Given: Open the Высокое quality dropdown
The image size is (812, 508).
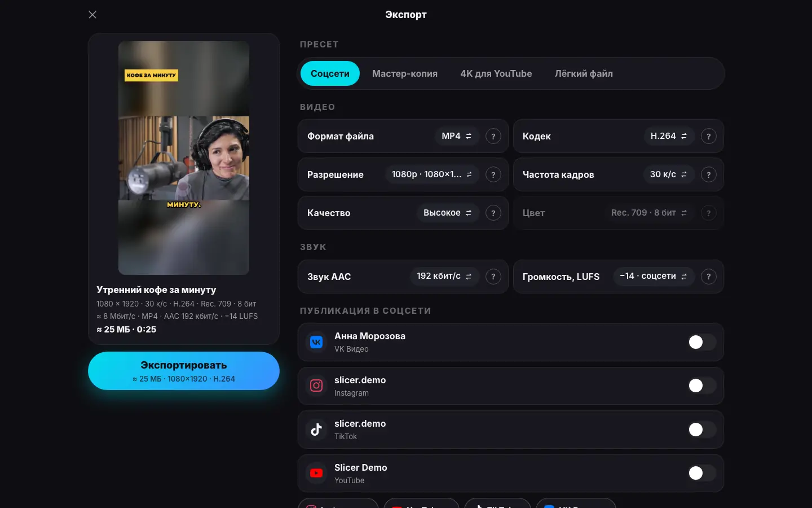Looking at the screenshot, I should click(448, 213).
